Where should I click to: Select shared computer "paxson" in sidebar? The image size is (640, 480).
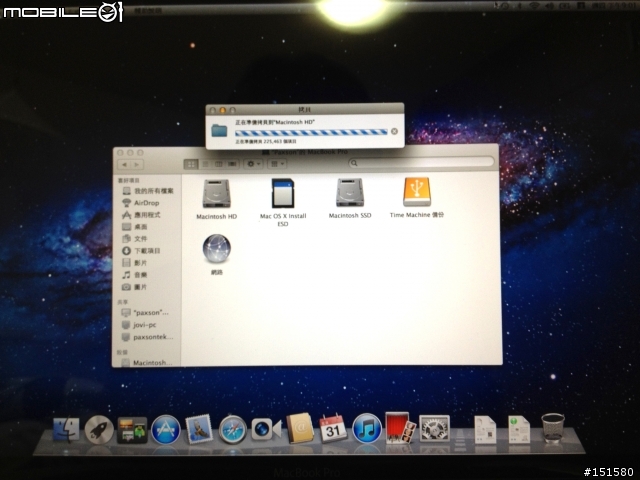(145, 313)
